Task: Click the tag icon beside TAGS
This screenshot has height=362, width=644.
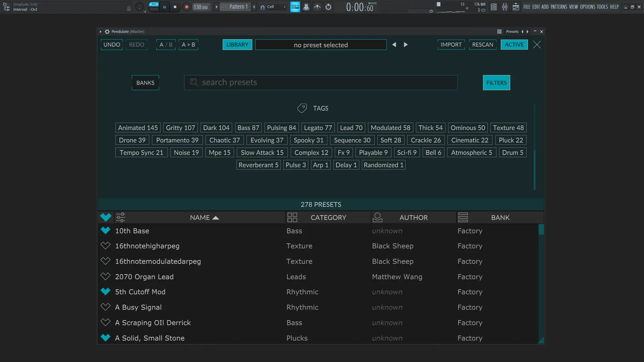Action: point(302,108)
